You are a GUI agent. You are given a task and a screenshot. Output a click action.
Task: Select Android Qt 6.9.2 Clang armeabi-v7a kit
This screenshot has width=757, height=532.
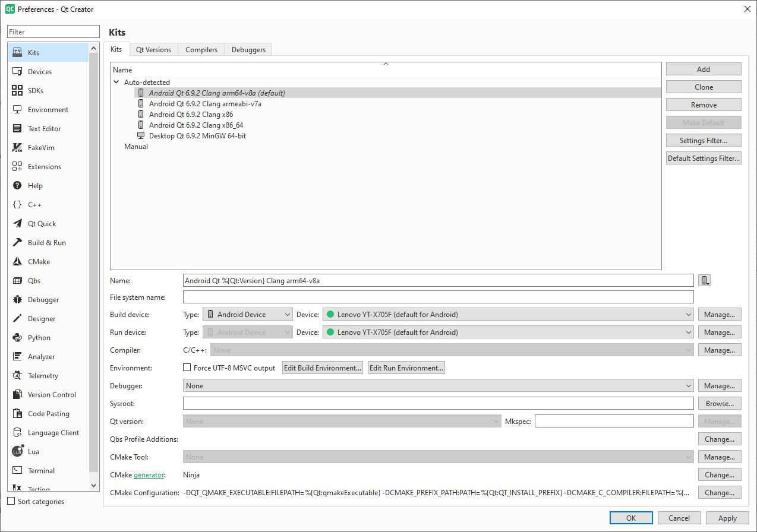pos(205,104)
